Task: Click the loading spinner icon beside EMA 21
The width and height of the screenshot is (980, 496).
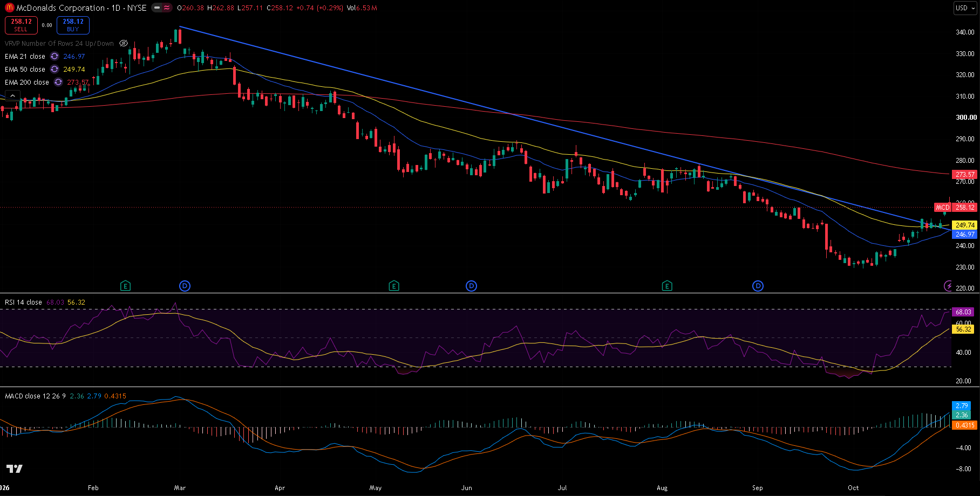Action: click(x=55, y=57)
